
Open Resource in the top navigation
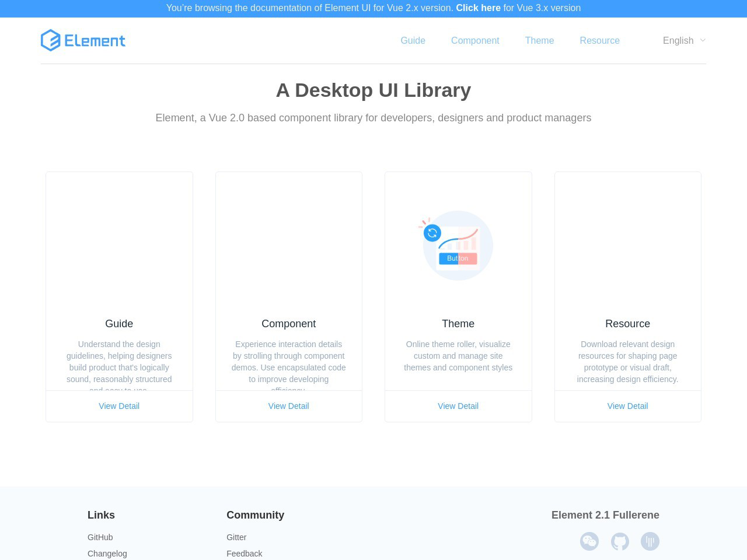pos(599,40)
